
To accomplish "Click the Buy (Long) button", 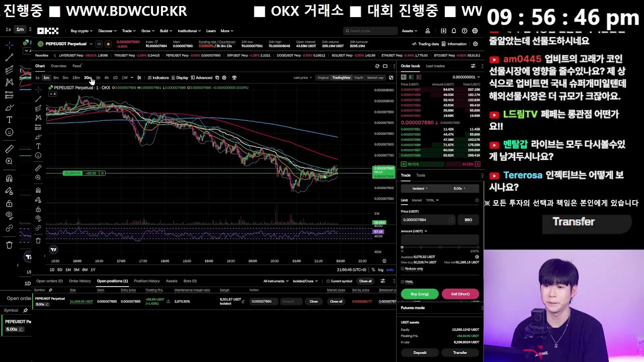I will coord(420,294).
